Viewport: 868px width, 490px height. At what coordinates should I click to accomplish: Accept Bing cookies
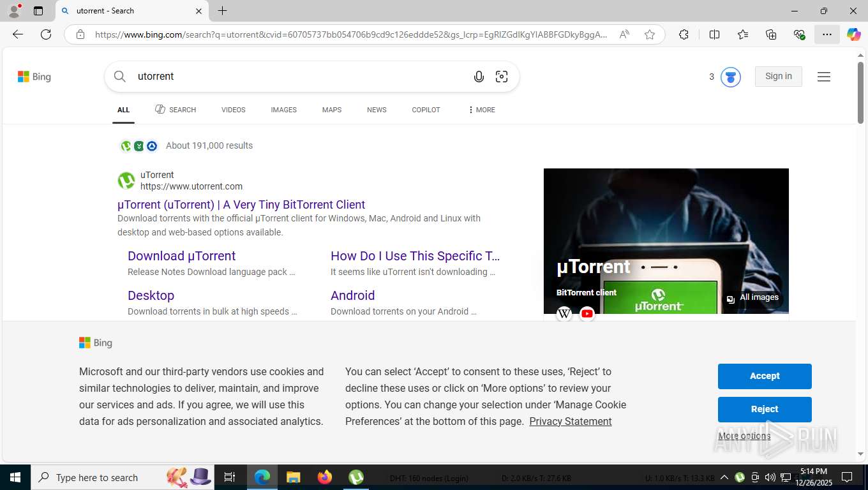(765, 376)
